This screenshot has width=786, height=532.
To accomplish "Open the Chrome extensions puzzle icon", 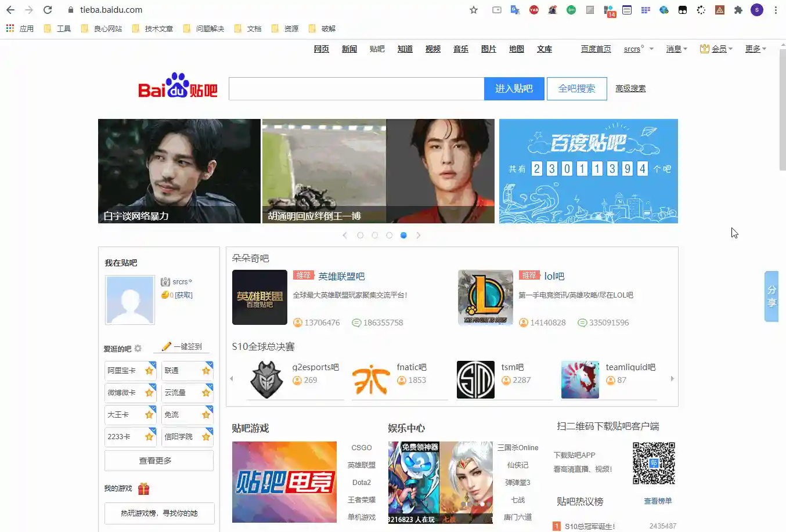I will pos(738,10).
